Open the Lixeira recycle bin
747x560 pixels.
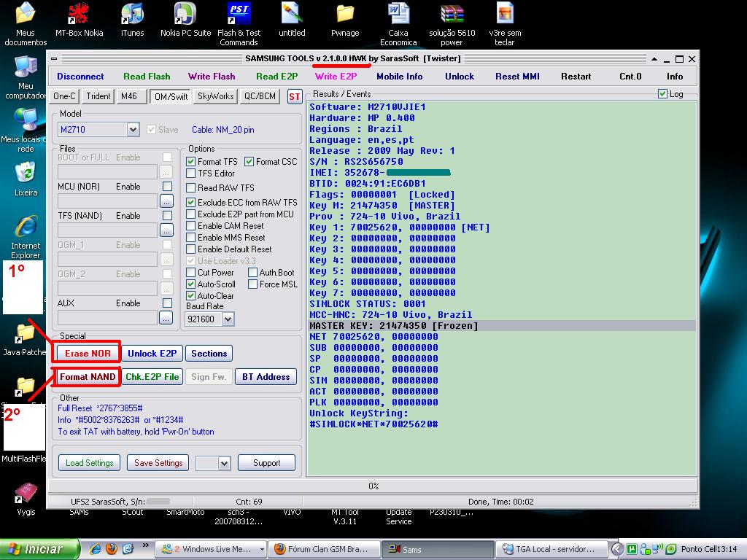[x=26, y=179]
